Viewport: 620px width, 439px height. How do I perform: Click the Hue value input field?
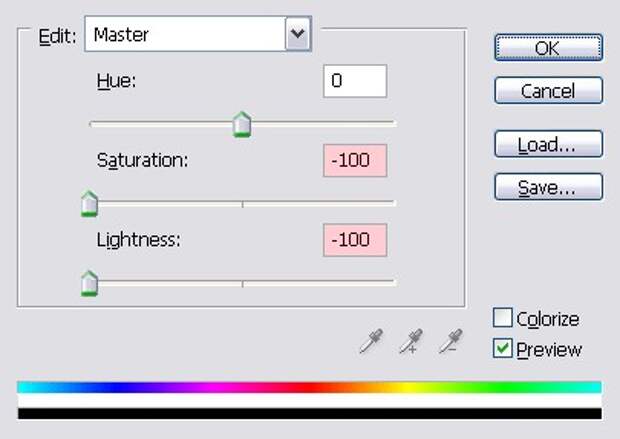(x=354, y=82)
